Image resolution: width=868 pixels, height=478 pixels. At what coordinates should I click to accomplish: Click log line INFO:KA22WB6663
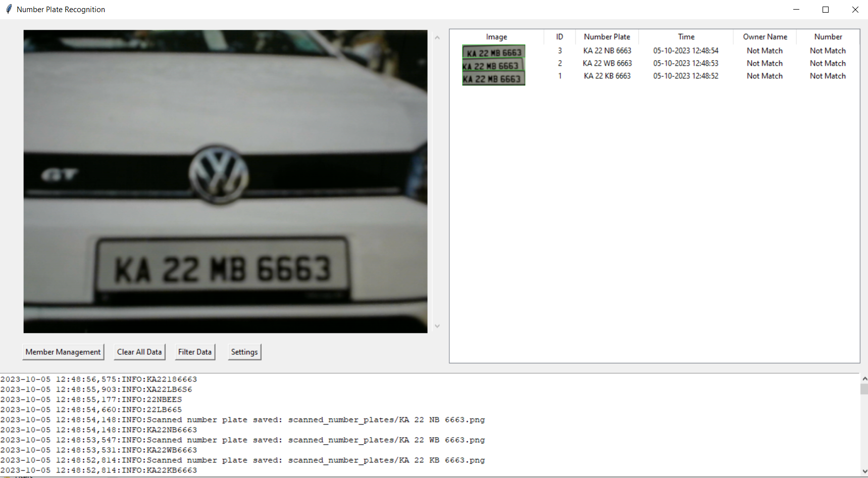98,450
